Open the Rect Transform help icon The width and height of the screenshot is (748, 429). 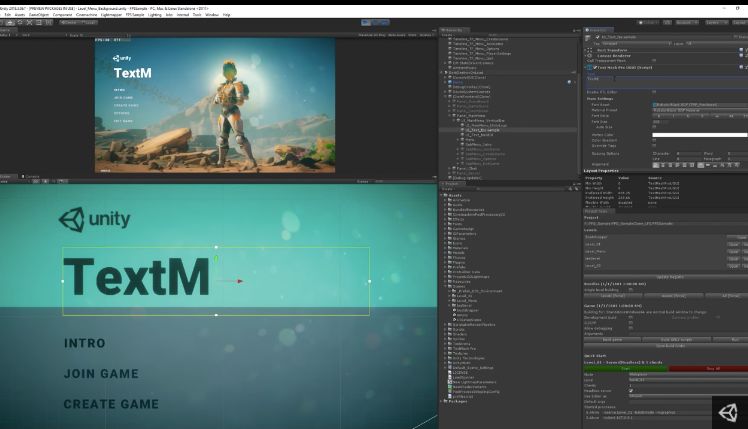pyautogui.click(x=741, y=50)
